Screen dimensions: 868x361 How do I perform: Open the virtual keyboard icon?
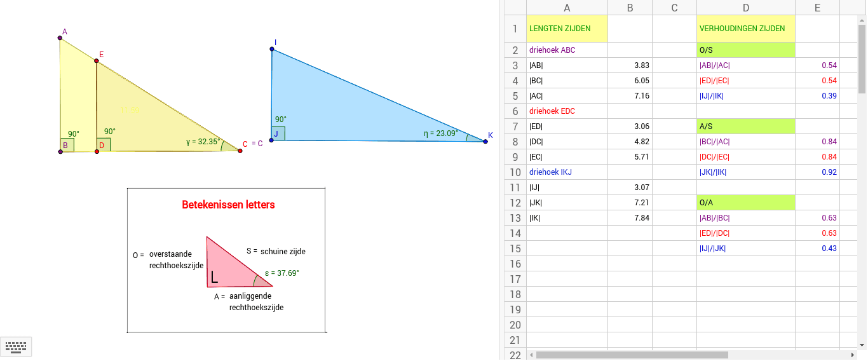tap(16, 346)
